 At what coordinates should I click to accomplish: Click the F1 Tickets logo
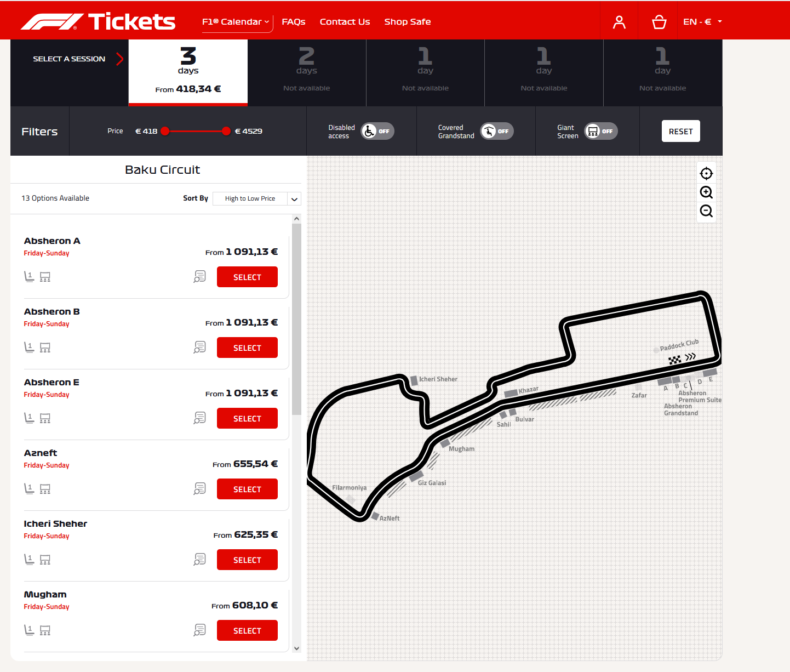(x=98, y=21)
